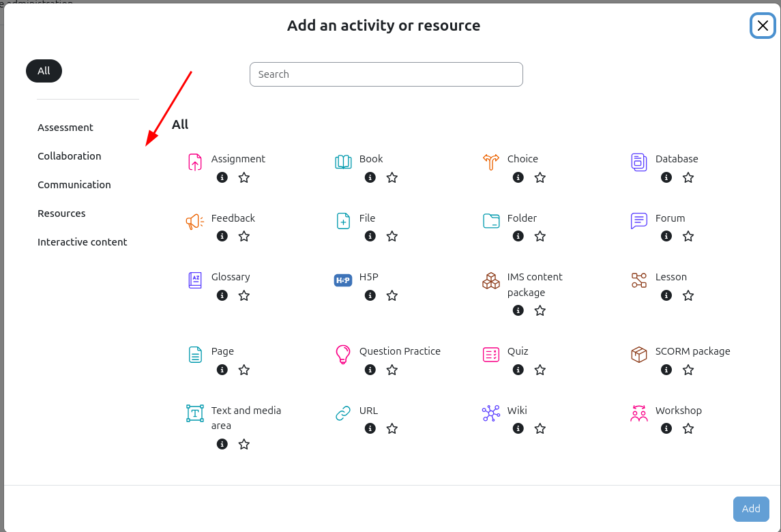Star the Book activity as favourite
The height and width of the screenshot is (532, 781).
coord(392,177)
